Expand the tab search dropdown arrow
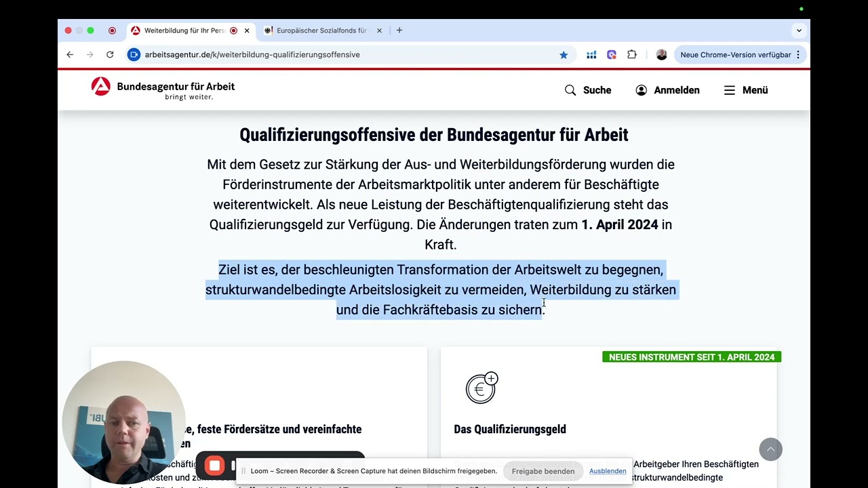868x488 pixels. tap(799, 30)
